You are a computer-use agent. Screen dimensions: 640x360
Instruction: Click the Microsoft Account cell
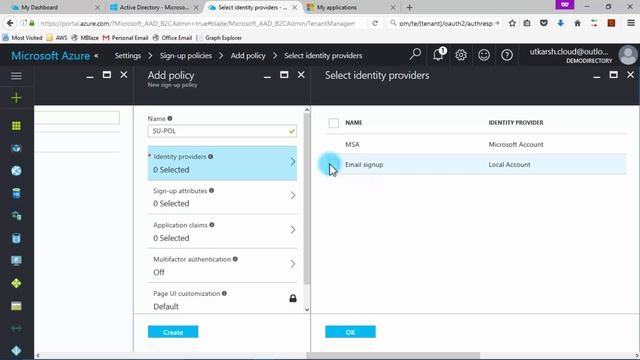[516, 144]
